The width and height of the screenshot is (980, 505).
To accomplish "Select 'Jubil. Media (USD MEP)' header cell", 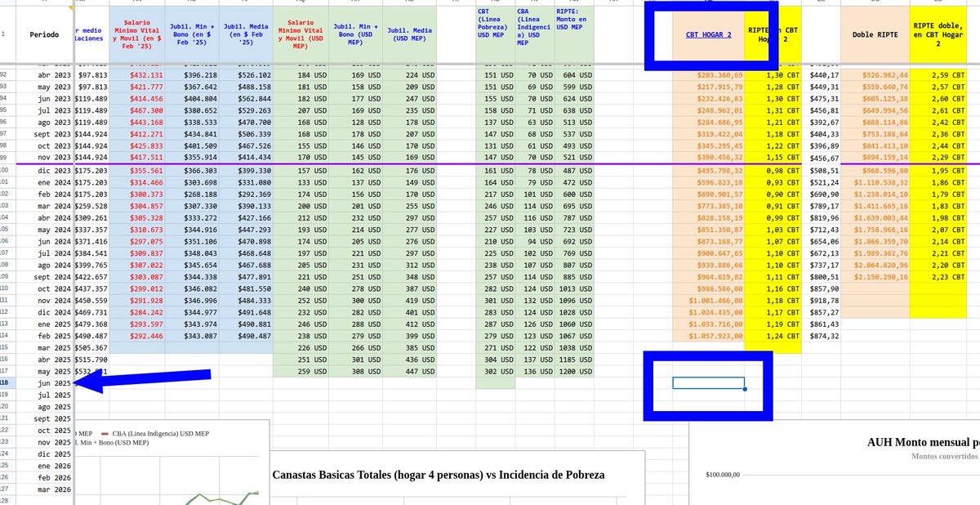I will [x=410, y=35].
